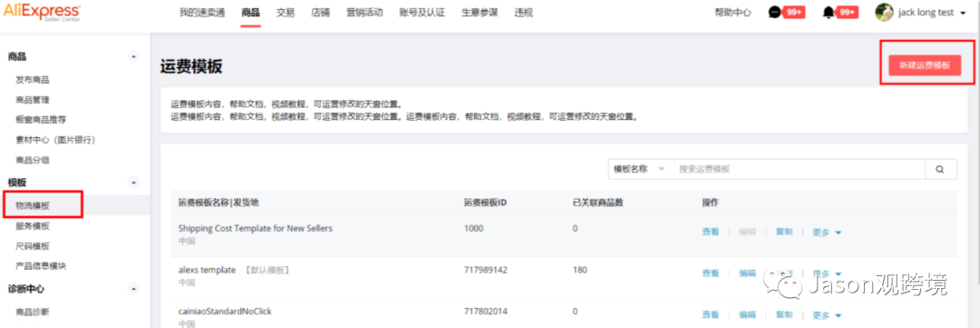Viewport: 980px width, 328px height.
Task: Click the 帮助中心 link
Action: pyautogui.click(x=733, y=13)
